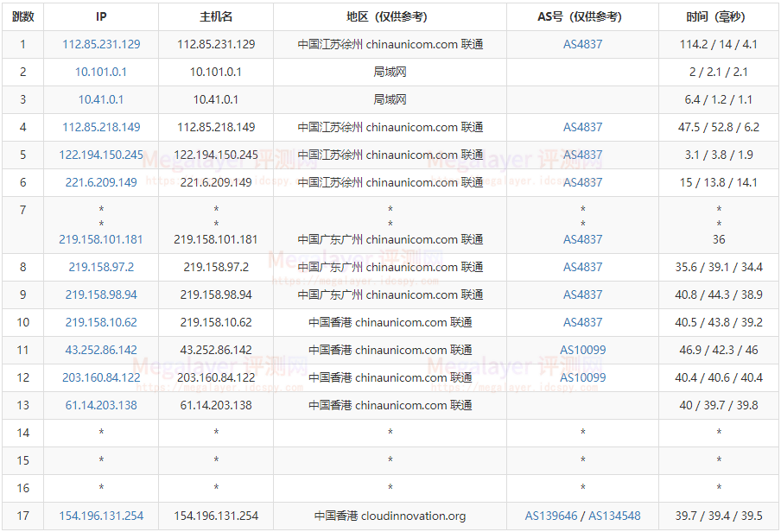Click time value 2 / 2.1 / 2.1
Screen dimensions: 781x532
[x=719, y=72]
